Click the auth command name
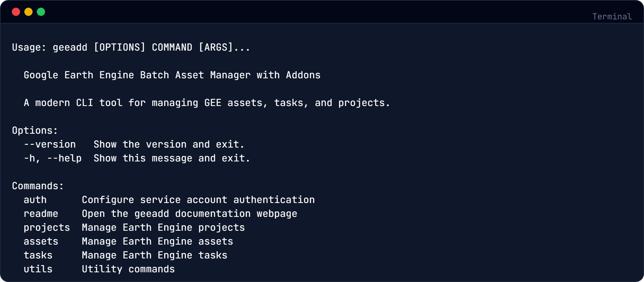The width and height of the screenshot is (644, 282). coord(35,200)
